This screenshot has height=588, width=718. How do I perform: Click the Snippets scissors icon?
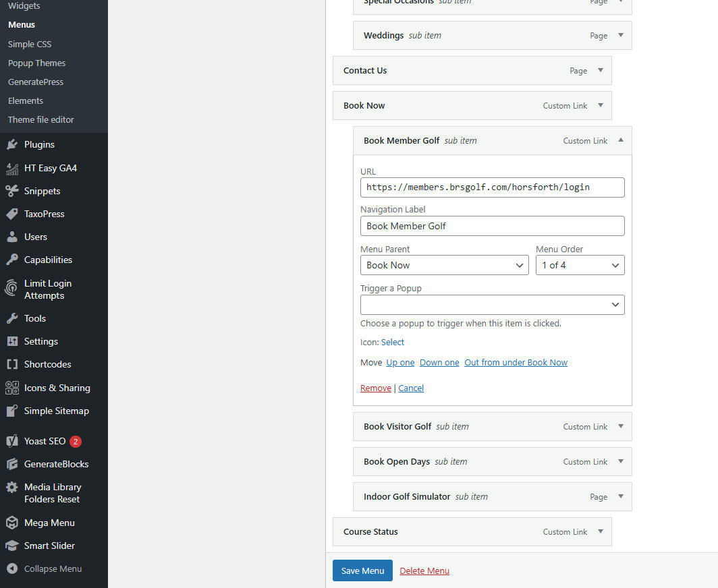click(x=12, y=192)
